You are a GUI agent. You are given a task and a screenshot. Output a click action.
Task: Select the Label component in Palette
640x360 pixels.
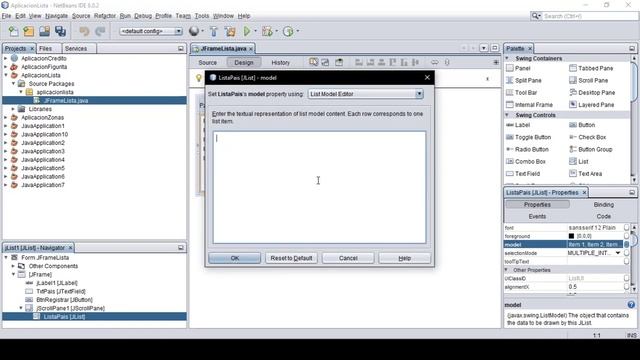[x=518, y=125]
